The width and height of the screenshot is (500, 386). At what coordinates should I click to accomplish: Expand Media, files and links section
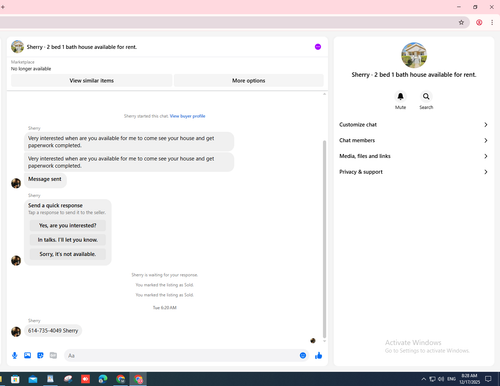414,156
